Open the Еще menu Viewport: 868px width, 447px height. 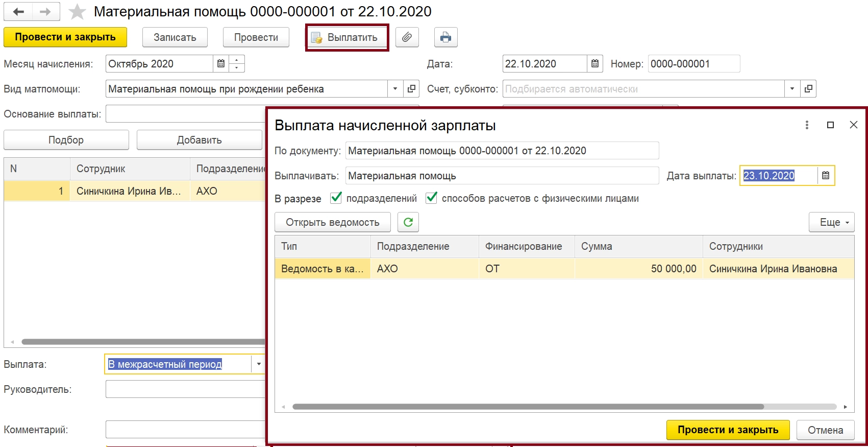coord(831,222)
